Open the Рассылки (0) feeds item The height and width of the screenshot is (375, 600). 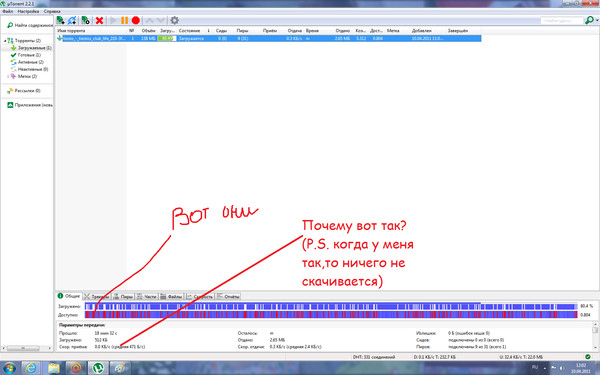(x=24, y=91)
